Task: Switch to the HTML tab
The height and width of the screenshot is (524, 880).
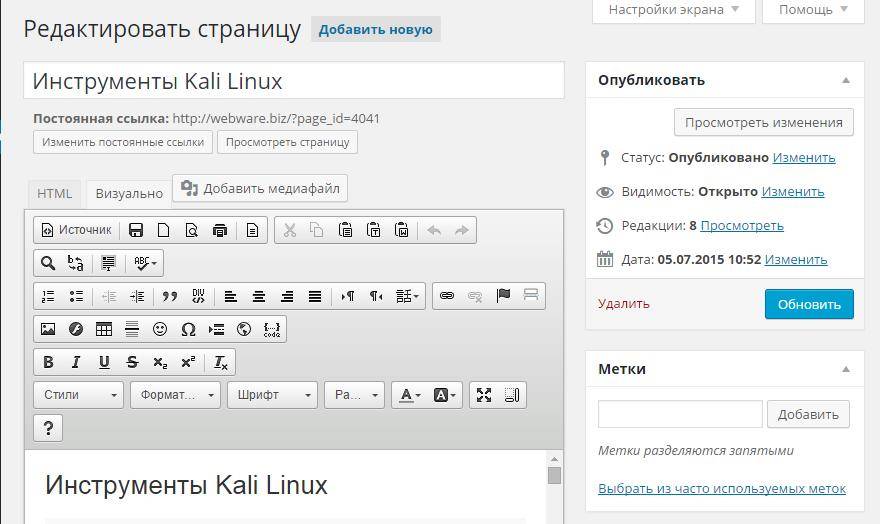Action: coord(54,194)
